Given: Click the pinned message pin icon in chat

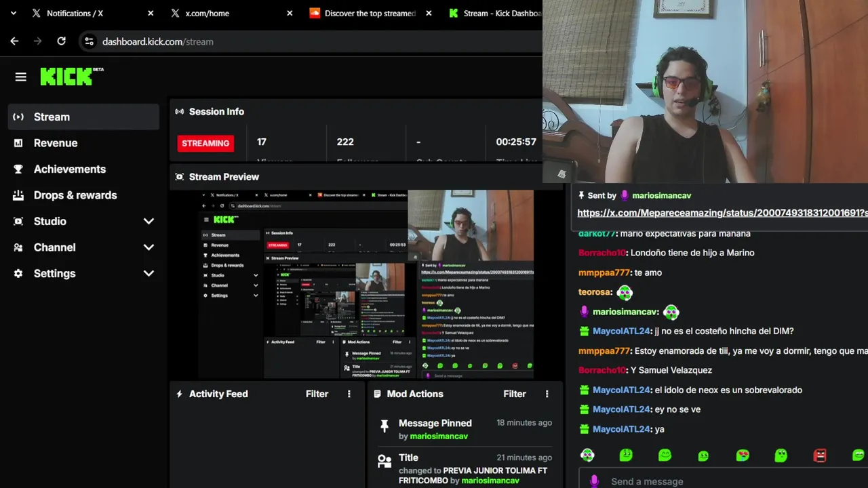Looking at the screenshot, I should tap(581, 195).
